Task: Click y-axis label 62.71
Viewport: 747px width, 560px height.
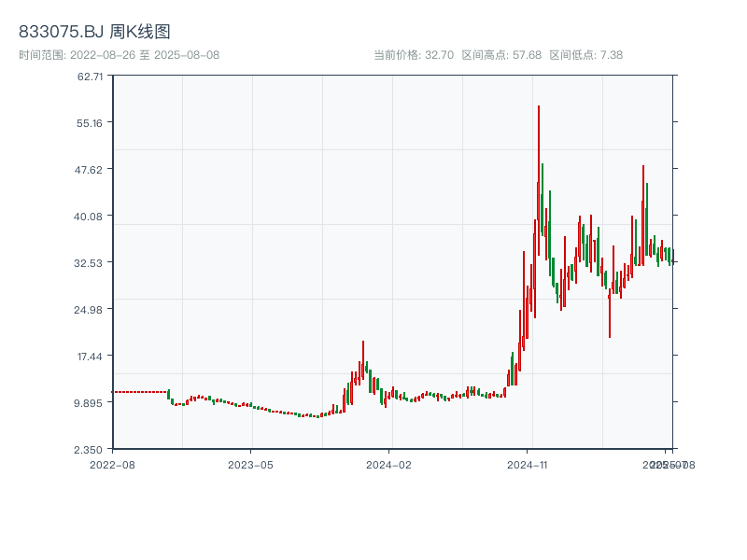Action: point(90,77)
